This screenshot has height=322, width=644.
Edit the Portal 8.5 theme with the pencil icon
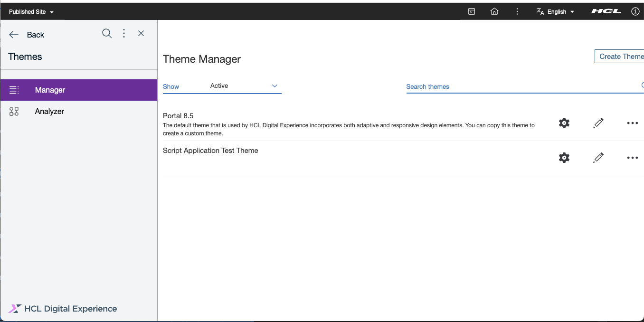598,123
